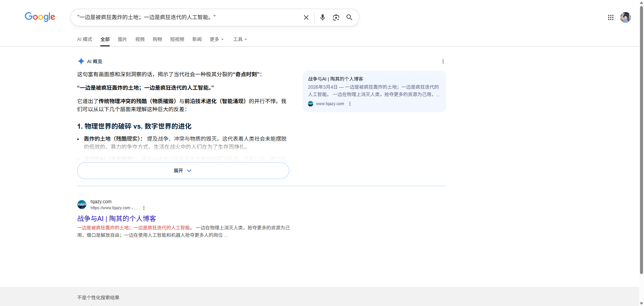Expand the 更多 dropdown

tap(216, 39)
